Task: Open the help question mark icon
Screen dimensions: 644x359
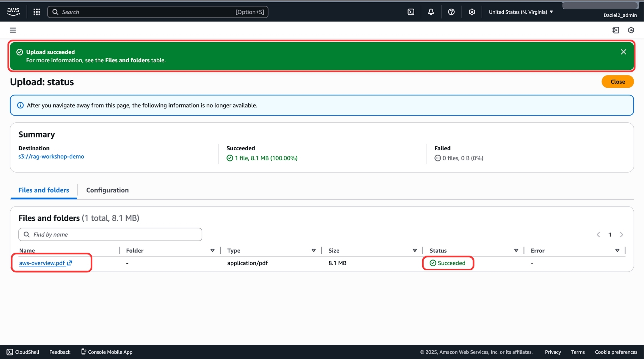Action: [451, 12]
